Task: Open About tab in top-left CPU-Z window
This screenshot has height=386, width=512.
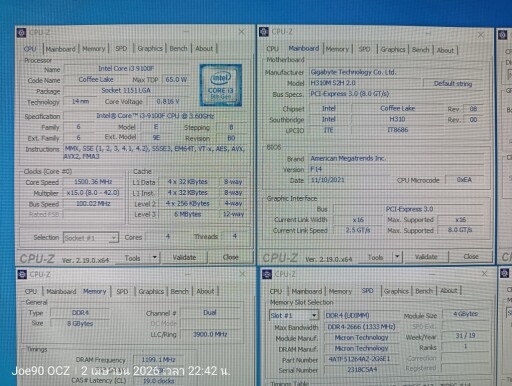Action: click(204, 48)
